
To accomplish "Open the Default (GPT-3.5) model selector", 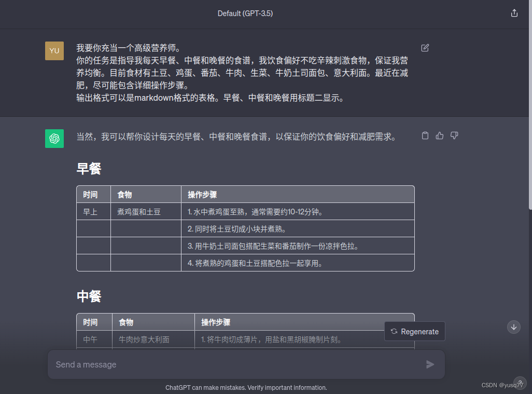I will coord(245,13).
